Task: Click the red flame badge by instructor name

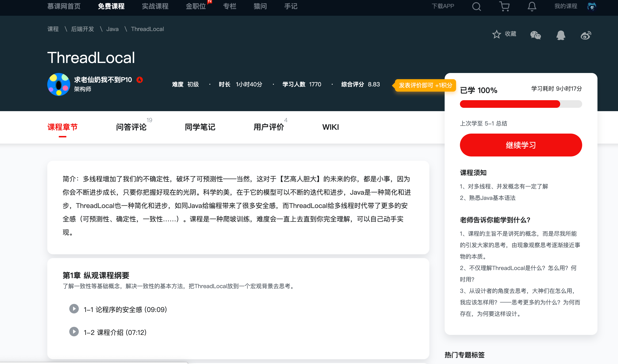Action: point(140,80)
